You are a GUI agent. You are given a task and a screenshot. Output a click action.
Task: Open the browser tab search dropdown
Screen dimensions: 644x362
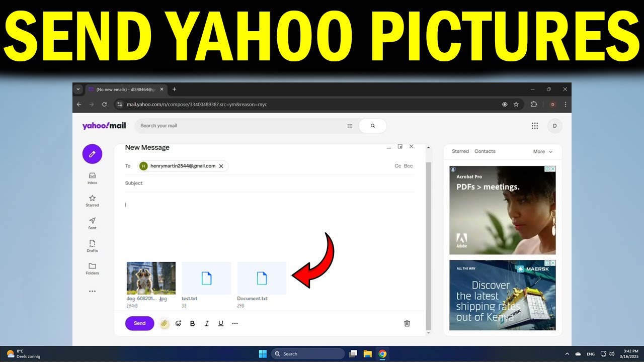(78, 89)
